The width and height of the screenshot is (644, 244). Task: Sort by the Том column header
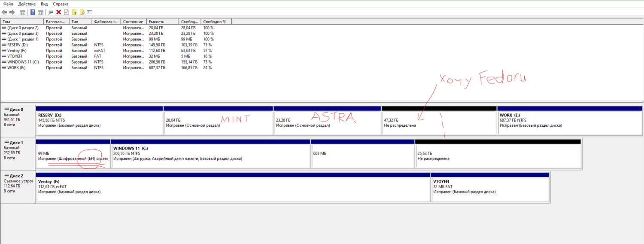pyautogui.click(x=22, y=21)
